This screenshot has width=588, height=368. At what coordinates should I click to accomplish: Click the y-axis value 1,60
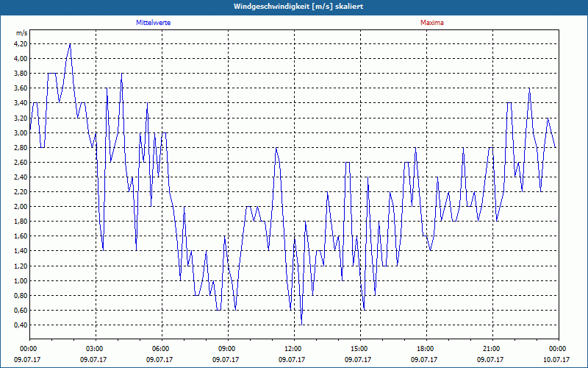pyautogui.click(x=21, y=236)
